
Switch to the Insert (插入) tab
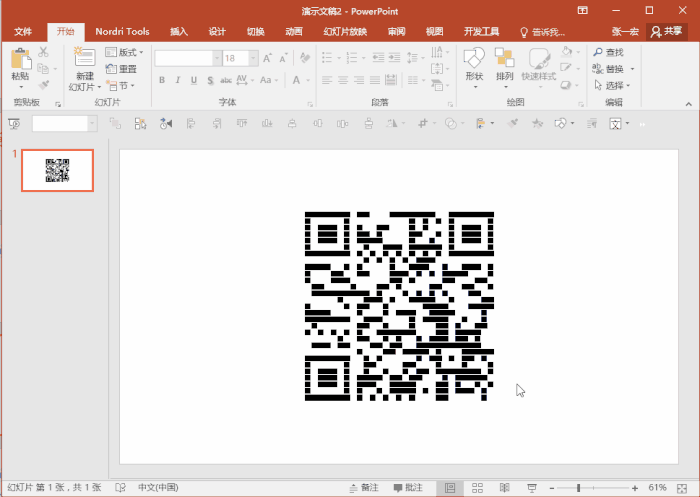pyautogui.click(x=179, y=31)
